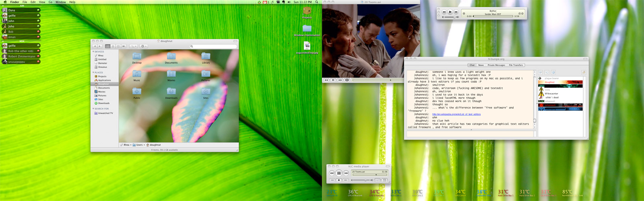Image resolution: width=644 pixels, height=201 pixels.
Task: Open the Projects folder on the desktop
Action: coord(307,11)
